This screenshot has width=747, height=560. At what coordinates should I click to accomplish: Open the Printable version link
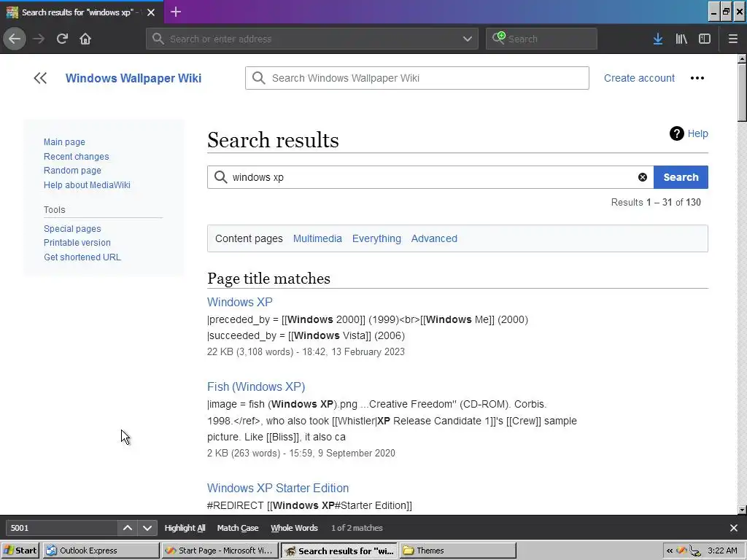[x=77, y=243]
